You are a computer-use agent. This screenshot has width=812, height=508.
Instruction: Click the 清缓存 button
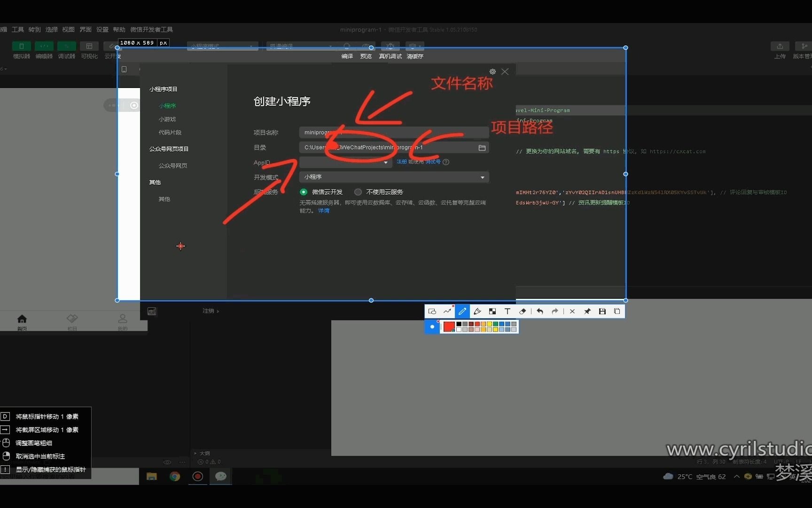click(x=415, y=56)
